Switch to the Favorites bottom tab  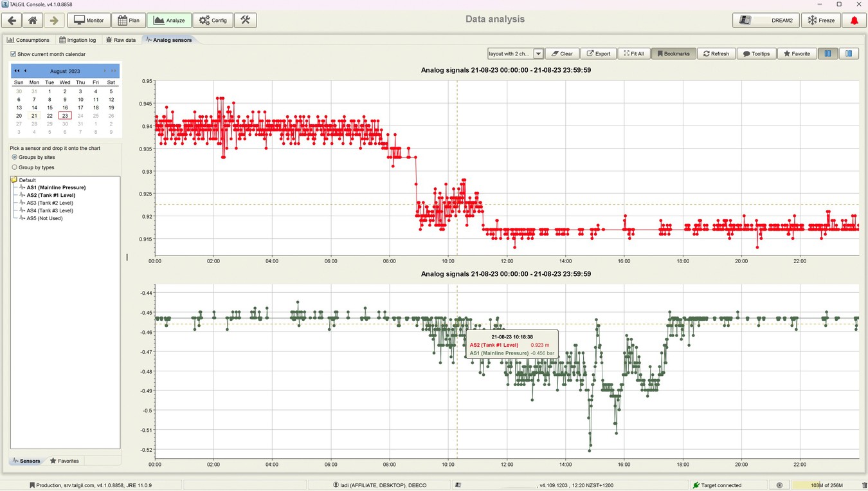65,461
